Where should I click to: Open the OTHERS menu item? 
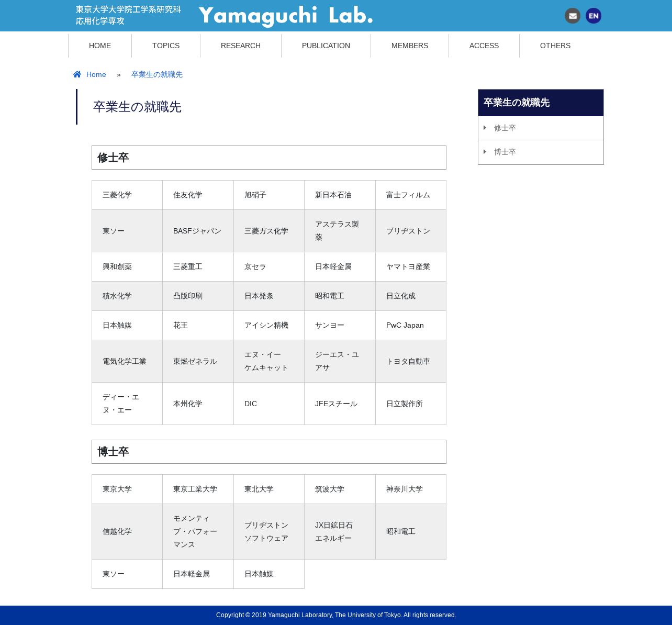555,46
